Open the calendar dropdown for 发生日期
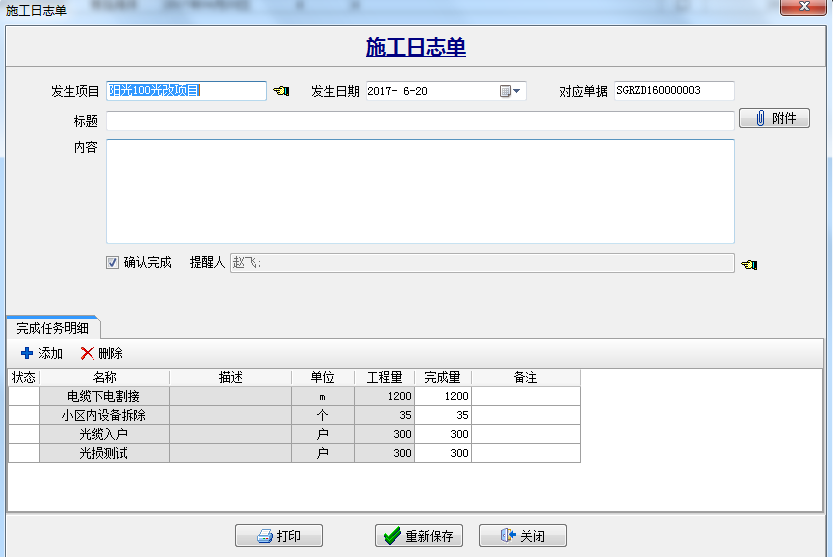This screenshot has width=833, height=557. coord(511,91)
